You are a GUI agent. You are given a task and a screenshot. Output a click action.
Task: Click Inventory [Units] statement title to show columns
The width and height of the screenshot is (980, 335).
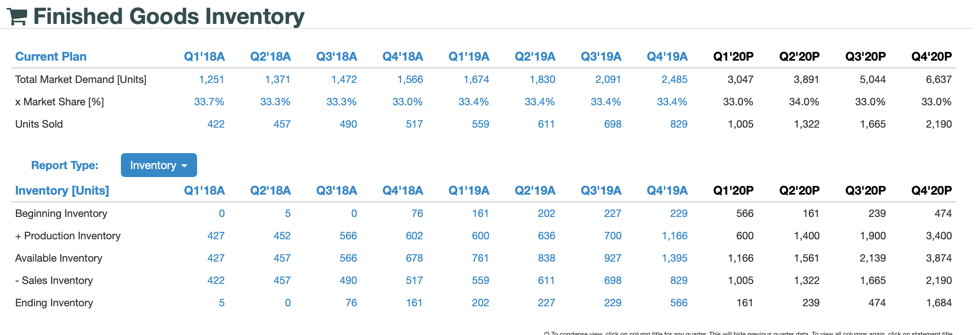[x=61, y=191]
